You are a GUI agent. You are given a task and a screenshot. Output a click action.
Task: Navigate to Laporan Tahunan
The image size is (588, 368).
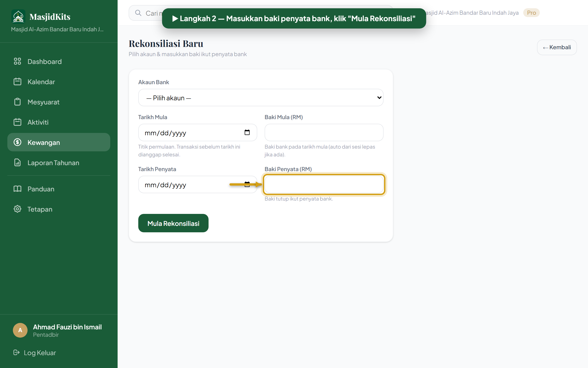click(59, 162)
